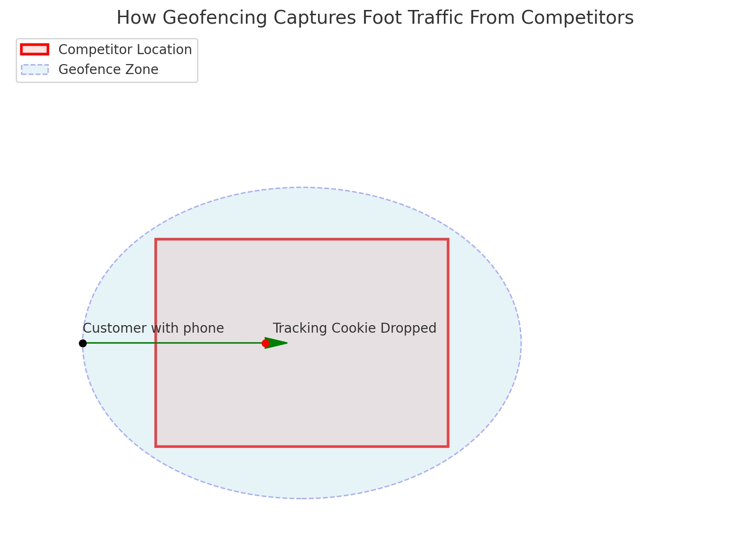
Task: Click the "Competitor Location" legend text
Action: pos(125,50)
